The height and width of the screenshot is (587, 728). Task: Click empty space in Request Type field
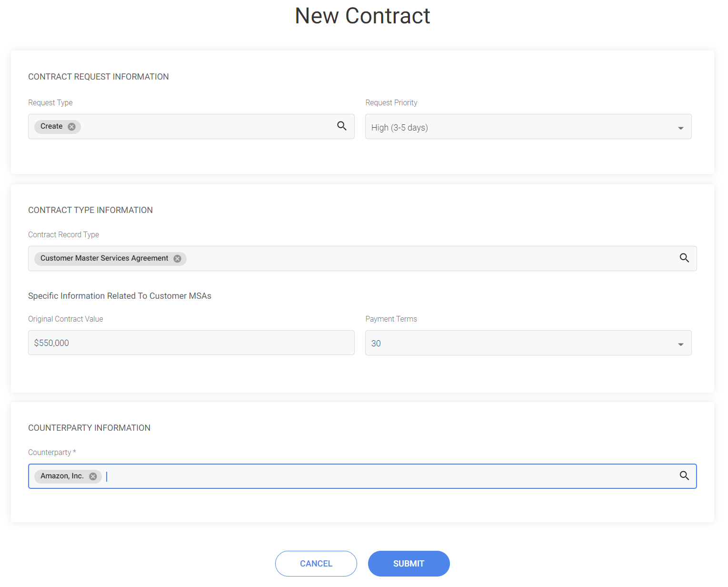click(x=205, y=127)
